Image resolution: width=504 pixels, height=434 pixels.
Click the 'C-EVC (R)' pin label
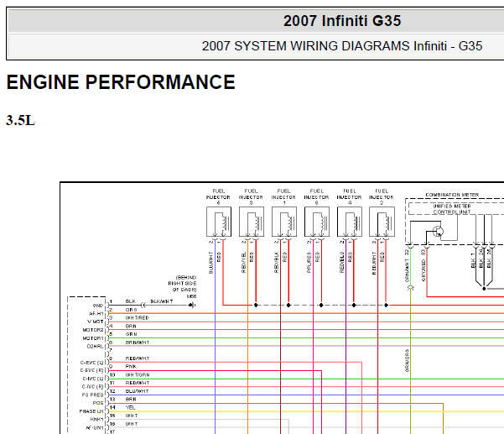(92, 370)
